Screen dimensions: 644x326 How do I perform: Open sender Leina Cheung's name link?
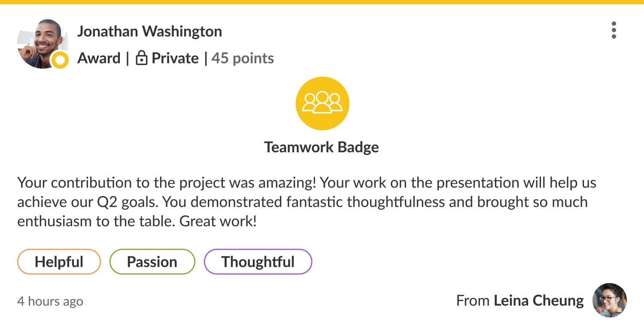click(x=538, y=301)
